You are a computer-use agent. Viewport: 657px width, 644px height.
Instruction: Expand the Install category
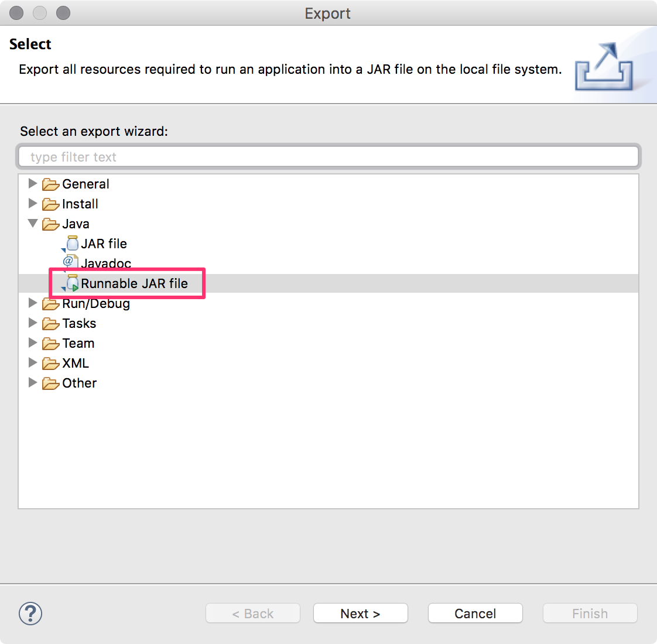pyautogui.click(x=33, y=203)
